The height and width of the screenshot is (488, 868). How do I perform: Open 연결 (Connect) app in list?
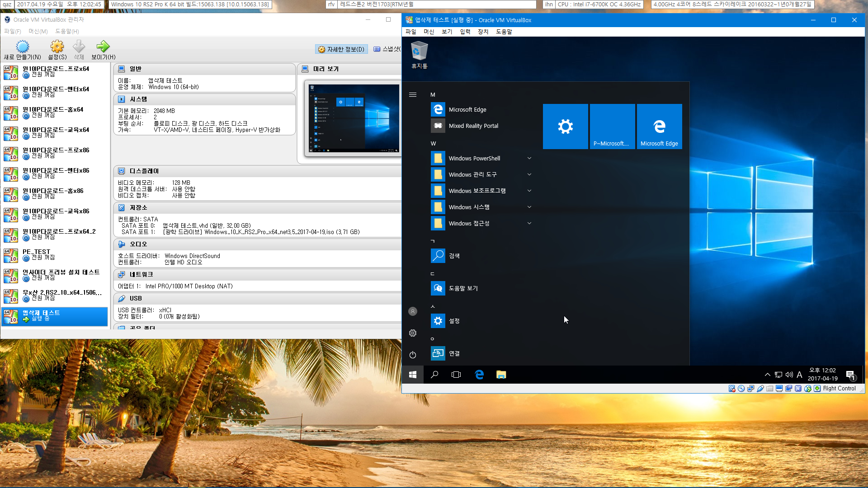click(x=481, y=353)
